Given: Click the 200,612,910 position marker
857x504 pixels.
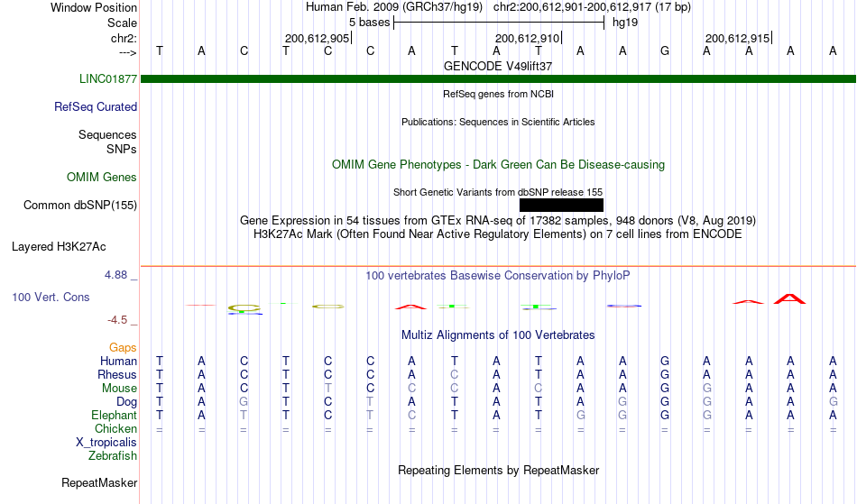Looking at the screenshot, I should tap(528, 39).
